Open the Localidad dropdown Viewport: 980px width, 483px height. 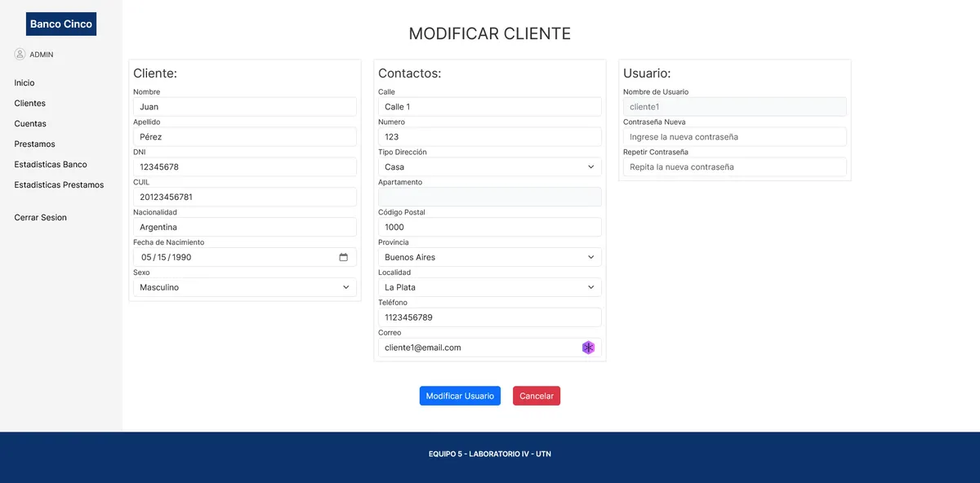[489, 287]
